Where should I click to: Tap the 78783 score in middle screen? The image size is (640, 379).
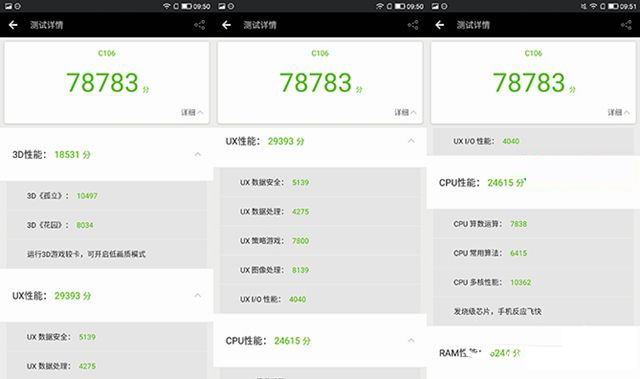click(x=316, y=83)
